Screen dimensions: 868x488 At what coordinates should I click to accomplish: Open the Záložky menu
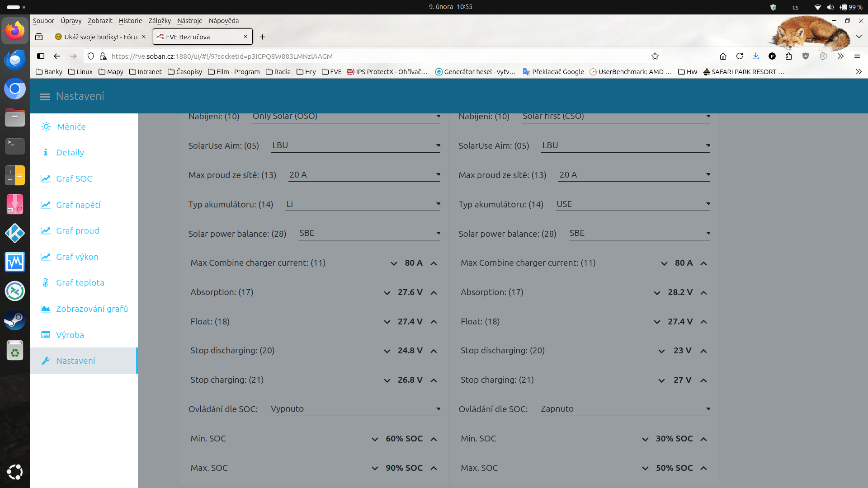click(x=160, y=21)
